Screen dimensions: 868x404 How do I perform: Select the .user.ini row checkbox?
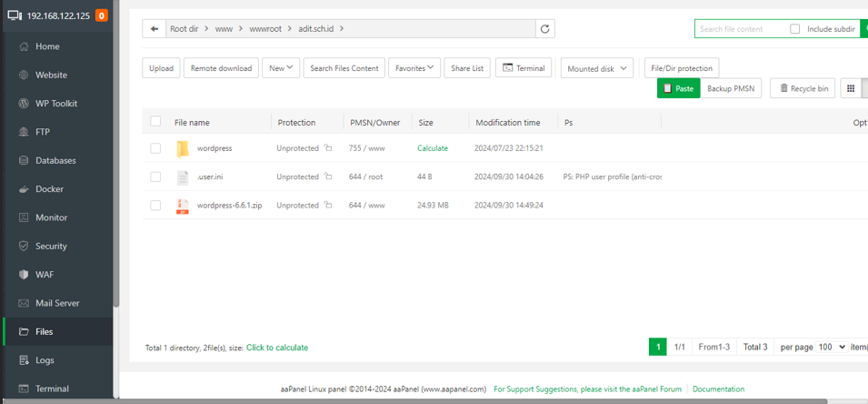[155, 177]
